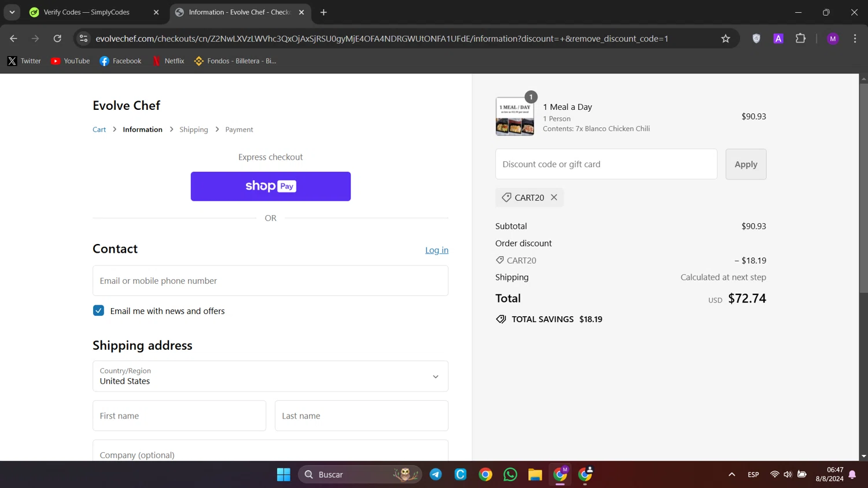The width and height of the screenshot is (868, 488).
Task: Open the Netflix bookmark
Action: 168,61
